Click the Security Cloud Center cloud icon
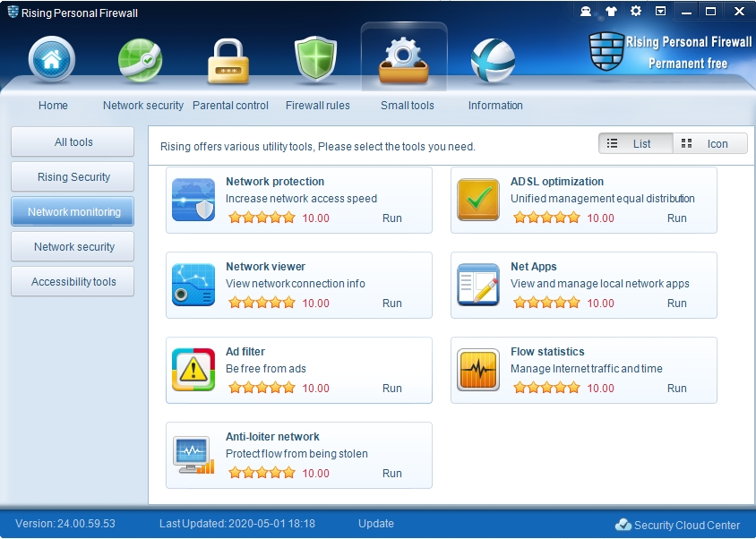Image resolution: width=756 pixels, height=539 pixels. point(623,525)
